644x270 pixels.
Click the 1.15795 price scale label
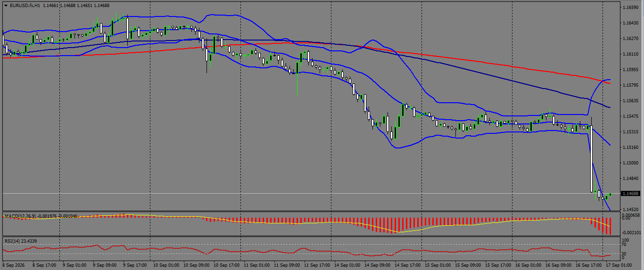630,86
